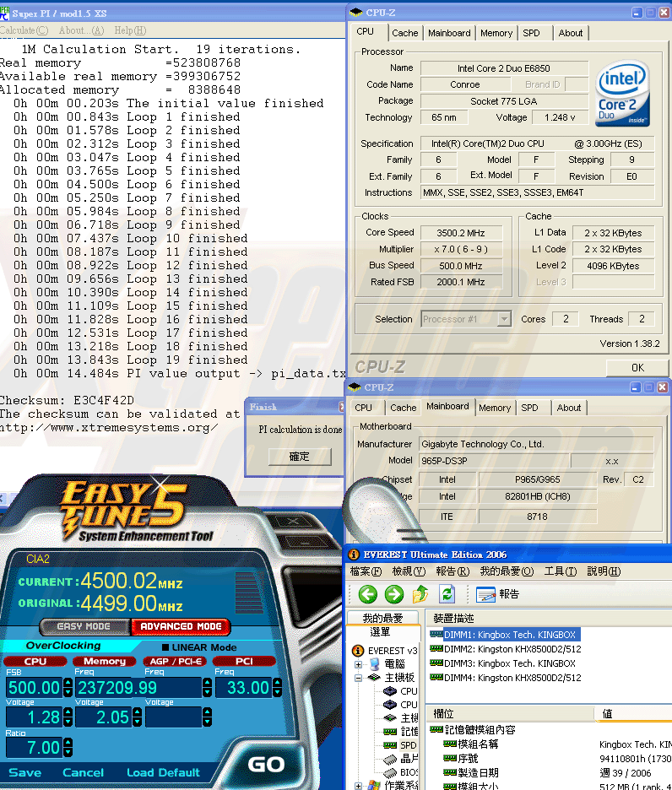Viewport: 672px width, 790px height.
Task: Adjust the Memory frequency stepper in EasyTune5
Action: point(207,688)
